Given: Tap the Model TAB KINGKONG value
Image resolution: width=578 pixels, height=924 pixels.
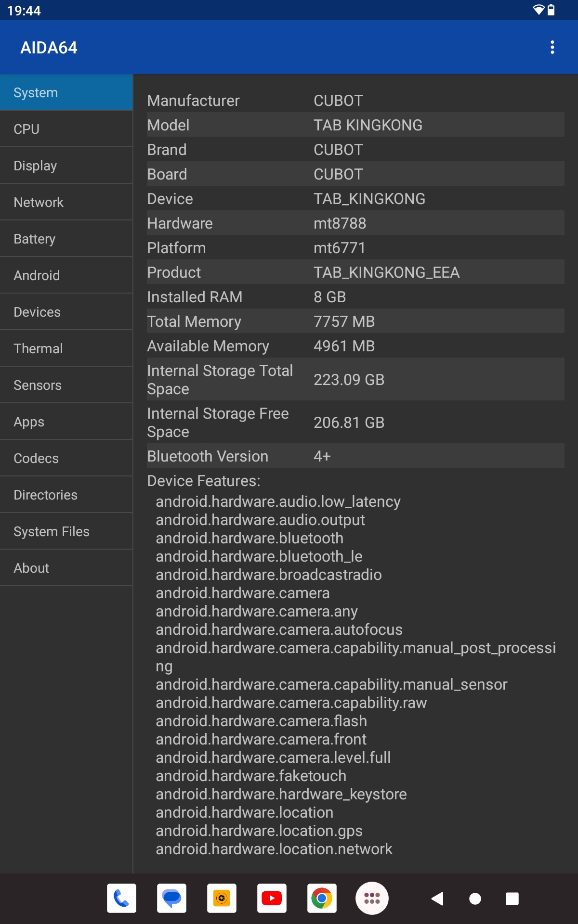Looking at the screenshot, I should pos(368,125).
